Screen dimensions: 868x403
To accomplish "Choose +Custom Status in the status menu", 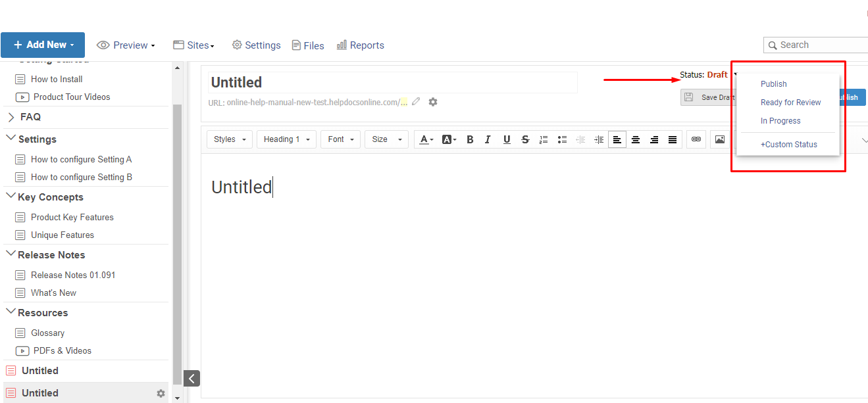I will click(x=788, y=145).
